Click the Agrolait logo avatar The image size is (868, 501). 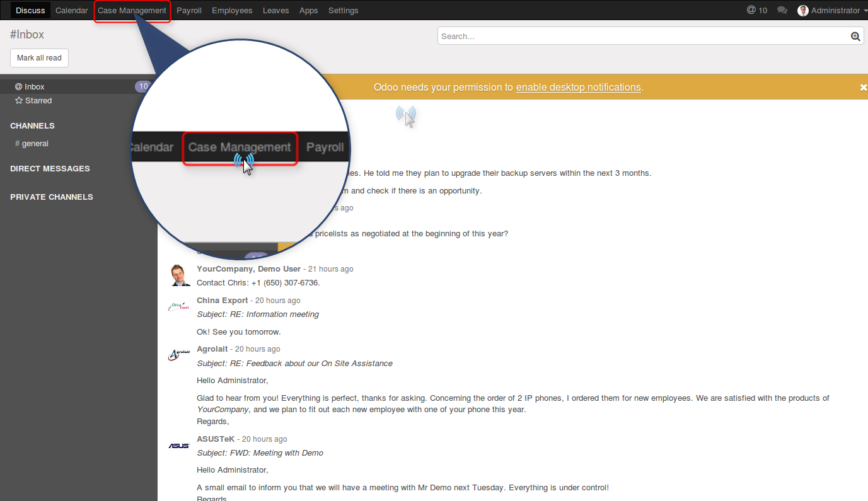[x=179, y=355]
